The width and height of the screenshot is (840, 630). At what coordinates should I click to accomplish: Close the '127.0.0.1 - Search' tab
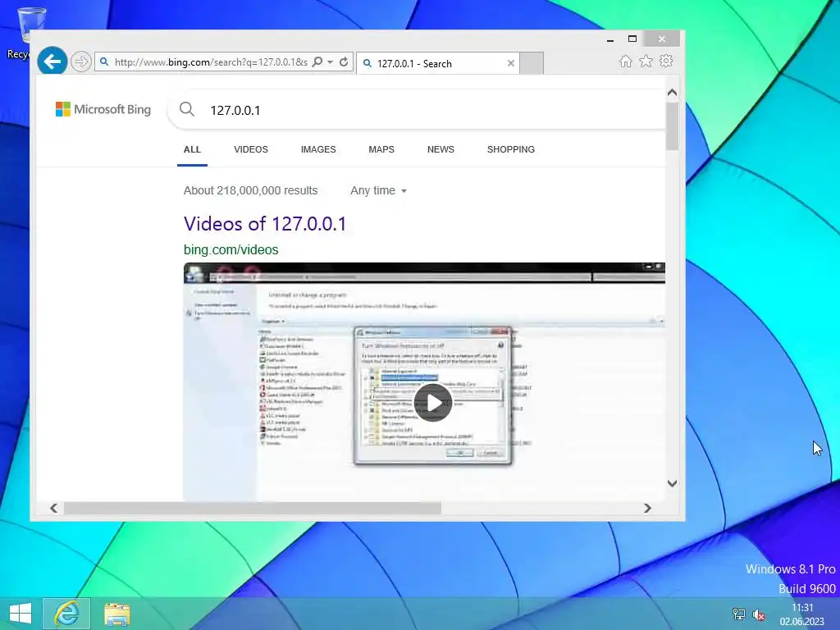click(x=510, y=63)
